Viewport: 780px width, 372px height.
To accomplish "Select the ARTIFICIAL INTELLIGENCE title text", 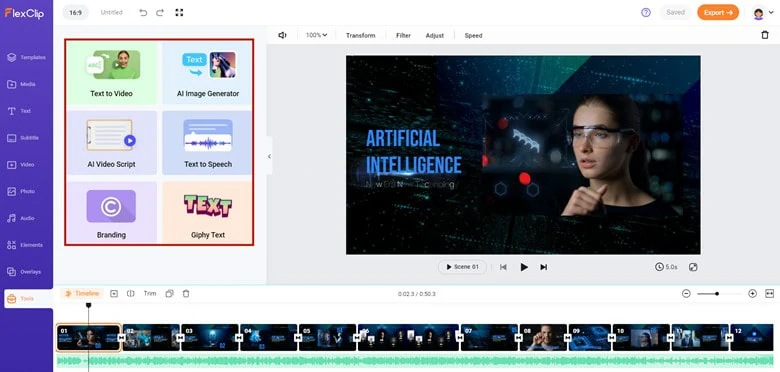I will click(414, 152).
